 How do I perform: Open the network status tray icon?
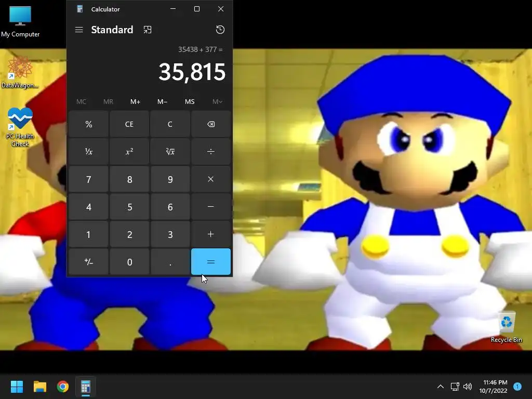[455, 387]
